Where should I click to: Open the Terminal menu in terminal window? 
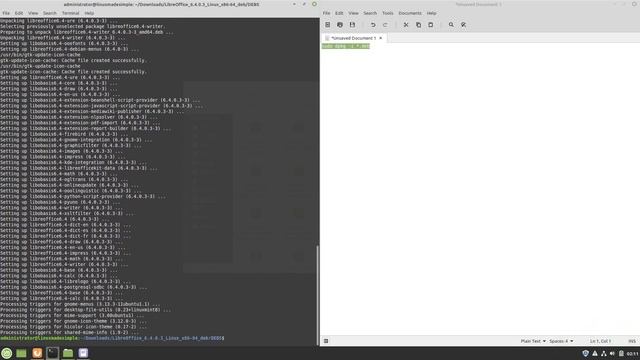tap(71, 13)
